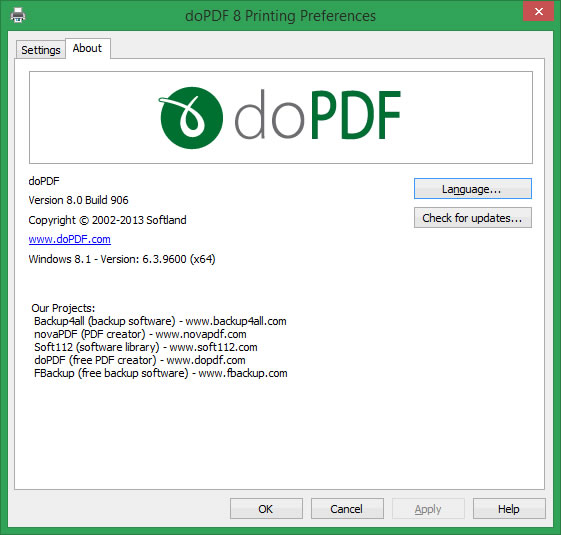The image size is (561, 535).
Task: Click the 'Copyright © 2002-2013 Softland' text
Action: [x=107, y=220]
